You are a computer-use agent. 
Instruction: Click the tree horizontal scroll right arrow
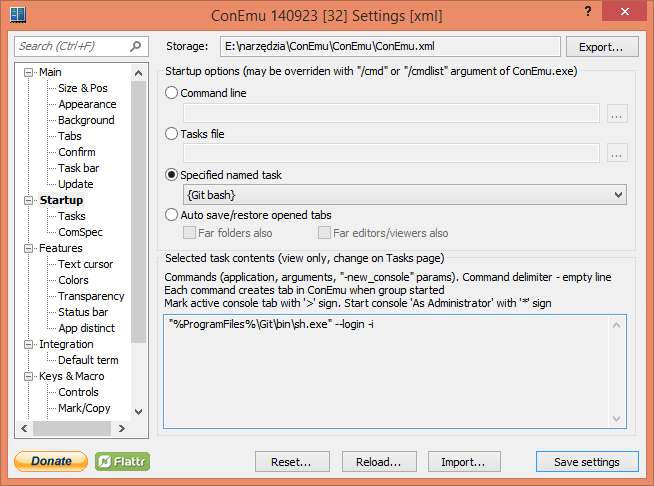tap(122, 428)
